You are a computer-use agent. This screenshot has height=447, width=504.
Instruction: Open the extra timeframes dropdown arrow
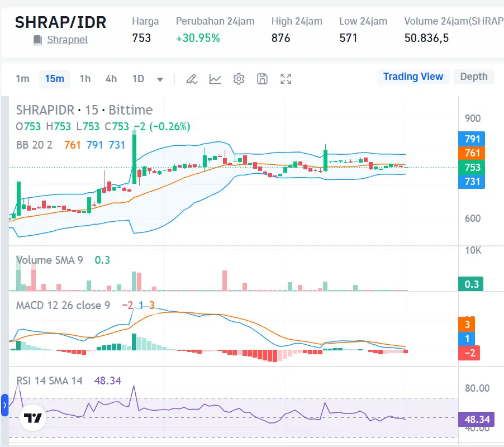pos(160,79)
